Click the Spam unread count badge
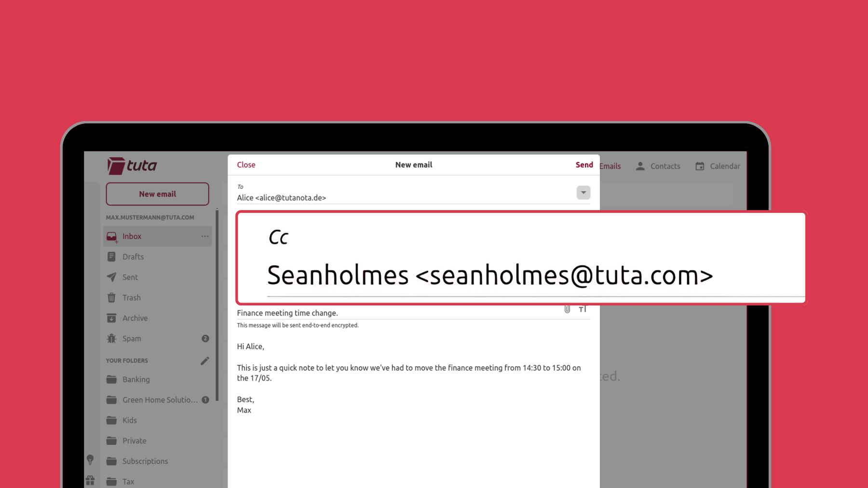Screen dimensions: 868x488 (205, 339)
